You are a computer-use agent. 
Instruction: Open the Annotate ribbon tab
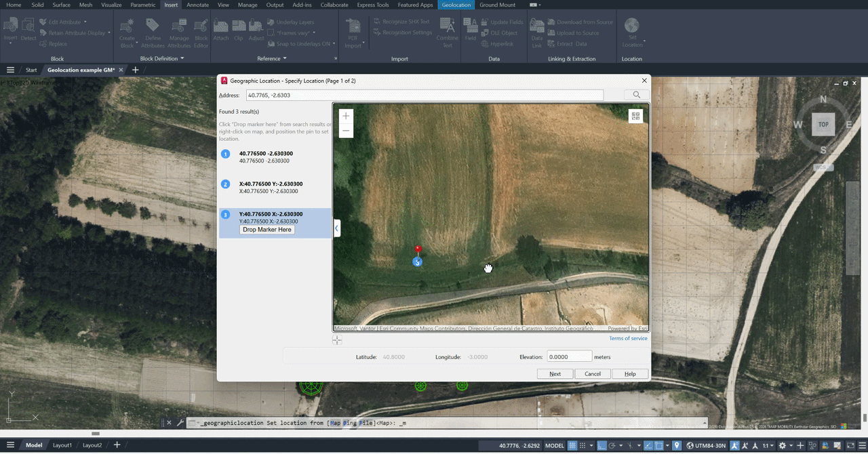point(198,5)
